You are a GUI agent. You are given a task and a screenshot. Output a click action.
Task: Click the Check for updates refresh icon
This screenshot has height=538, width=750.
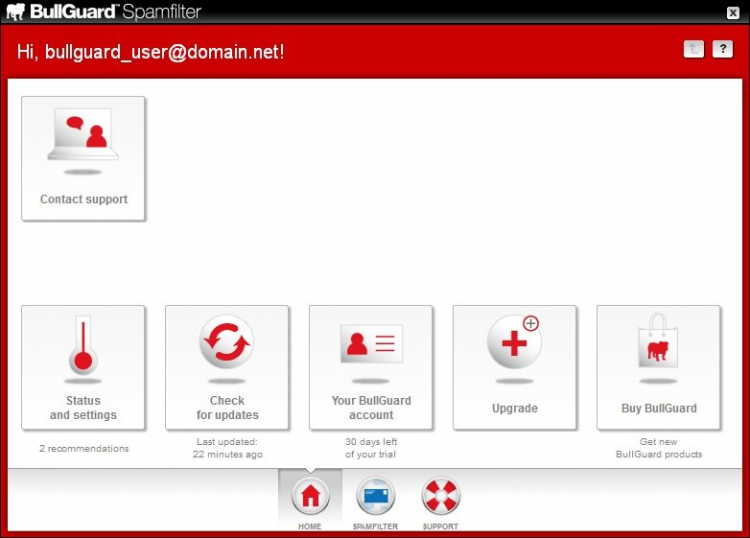(227, 341)
